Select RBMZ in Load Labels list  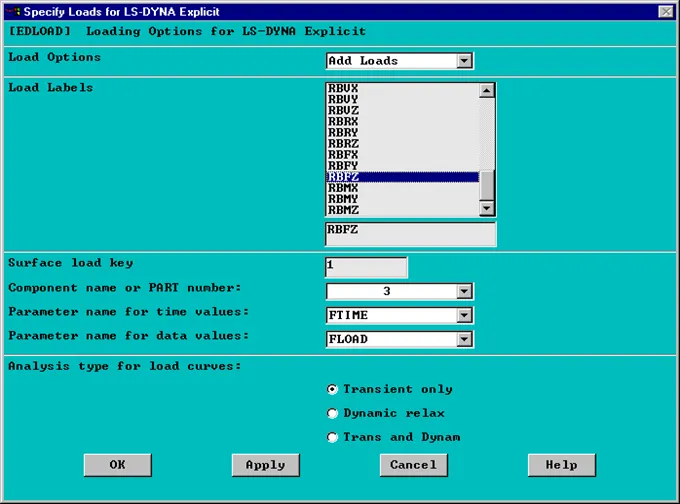coord(402,210)
